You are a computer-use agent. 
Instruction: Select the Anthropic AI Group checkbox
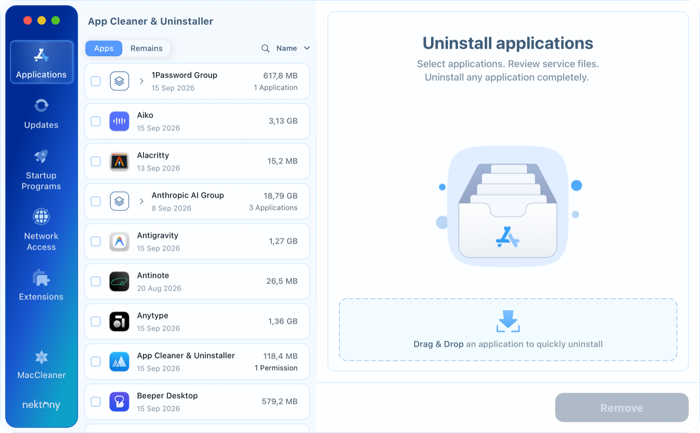96,201
